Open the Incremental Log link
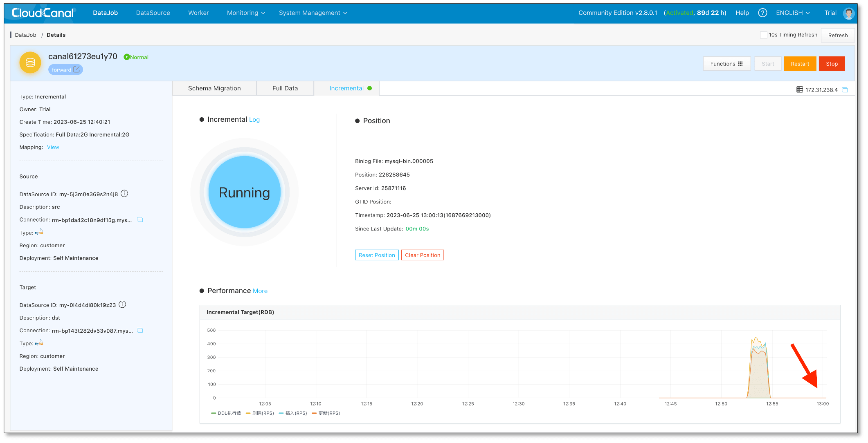The width and height of the screenshot is (868, 443). coord(254,120)
